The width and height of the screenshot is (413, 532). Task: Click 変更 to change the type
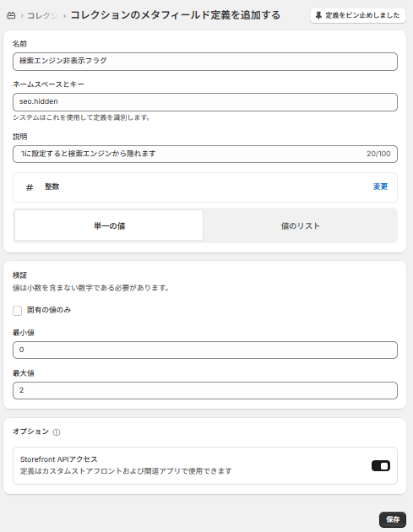coord(380,187)
